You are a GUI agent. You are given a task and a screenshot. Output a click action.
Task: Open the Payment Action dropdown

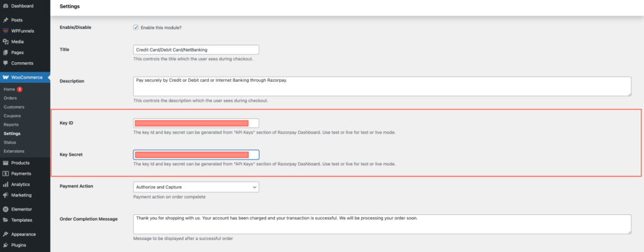pos(196,187)
